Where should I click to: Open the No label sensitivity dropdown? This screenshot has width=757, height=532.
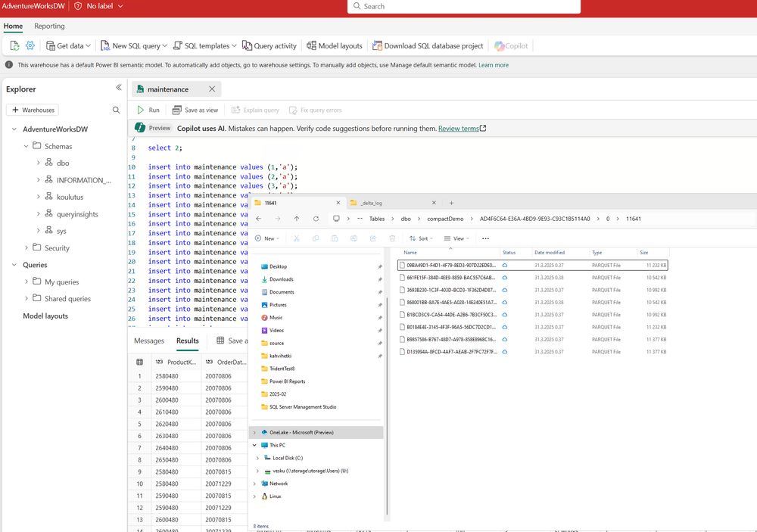pyautogui.click(x=99, y=6)
